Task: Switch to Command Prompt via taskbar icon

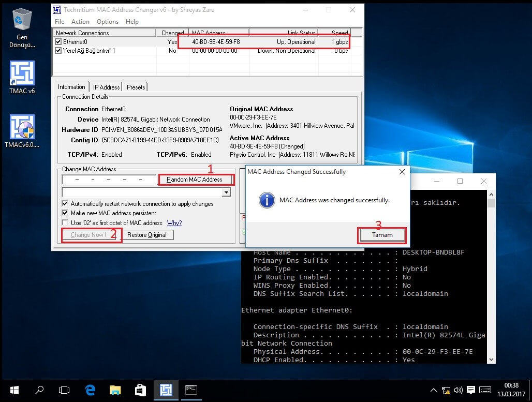Action: pyautogui.click(x=191, y=390)
